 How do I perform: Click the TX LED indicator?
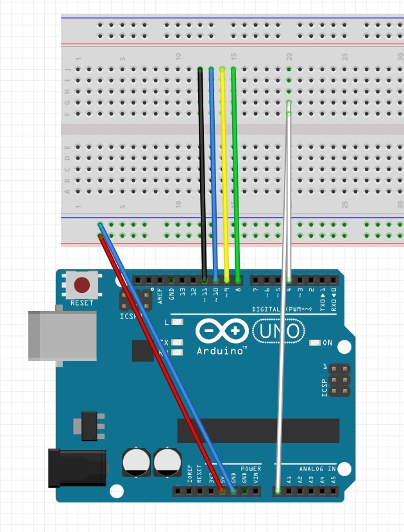(177, 342)
